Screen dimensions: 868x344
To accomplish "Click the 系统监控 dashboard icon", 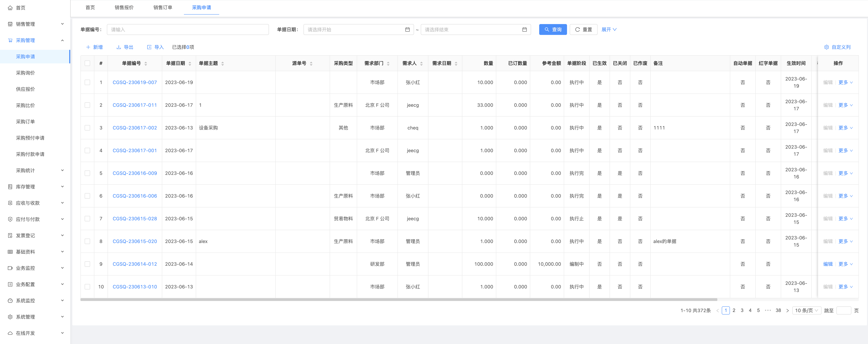I will (10, 301).
